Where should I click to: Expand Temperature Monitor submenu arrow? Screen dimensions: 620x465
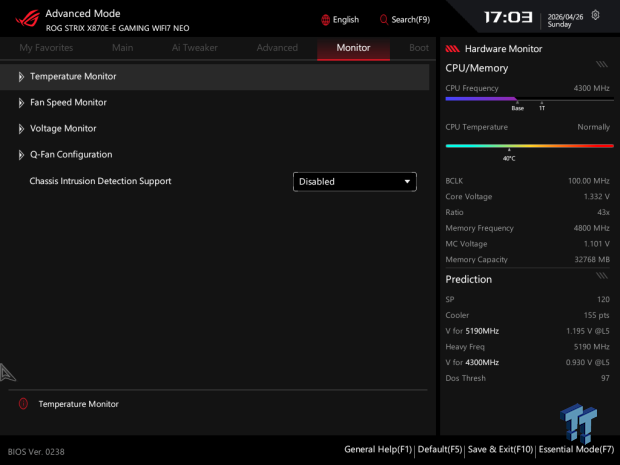coord(21,77)
